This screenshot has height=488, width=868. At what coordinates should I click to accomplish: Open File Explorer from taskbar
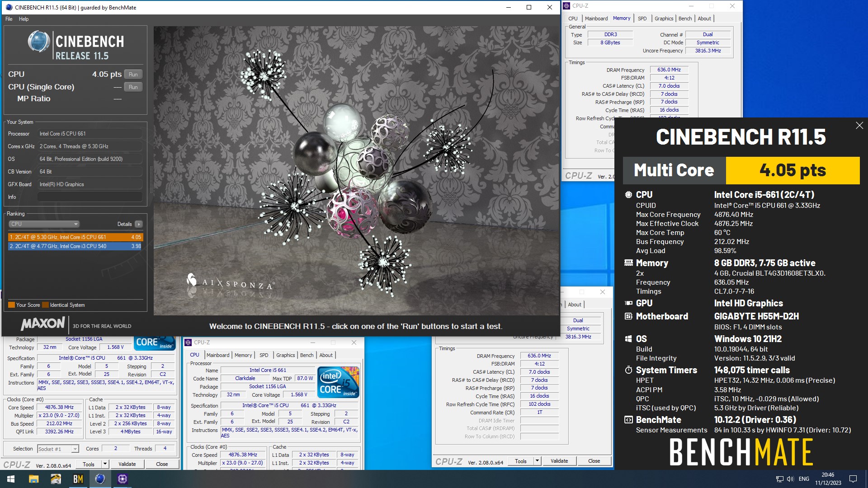[x=33, y=479]
